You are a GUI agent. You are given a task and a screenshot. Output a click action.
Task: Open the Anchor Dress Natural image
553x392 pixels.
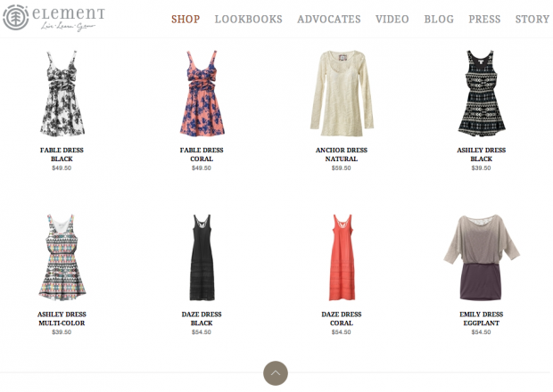[x=341, y=94]
